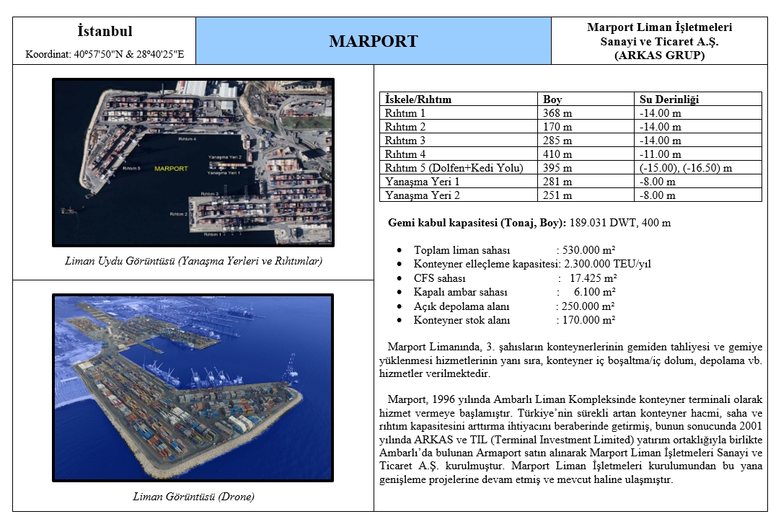Click the 368 m length value
The image size is (781, 532).
pyautogui.click(x=557, y=113)
